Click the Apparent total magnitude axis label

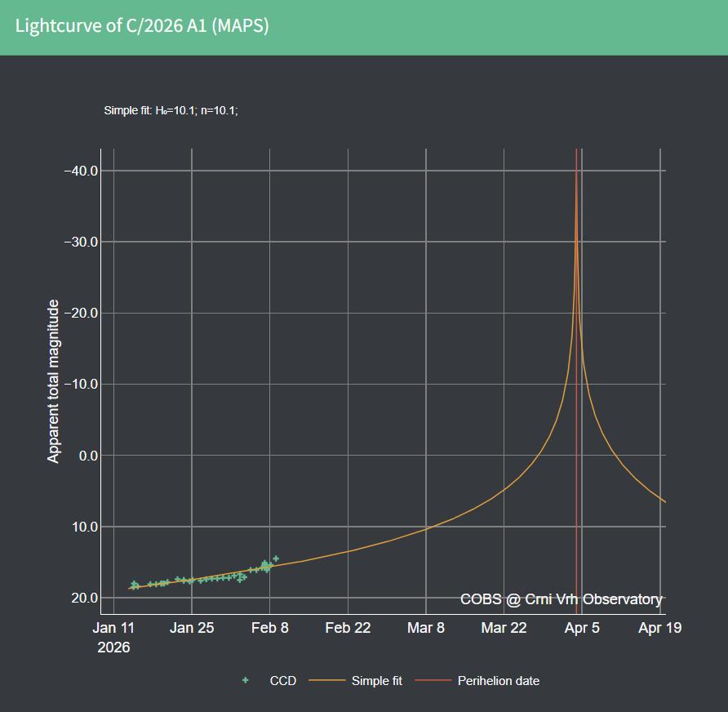52,379
